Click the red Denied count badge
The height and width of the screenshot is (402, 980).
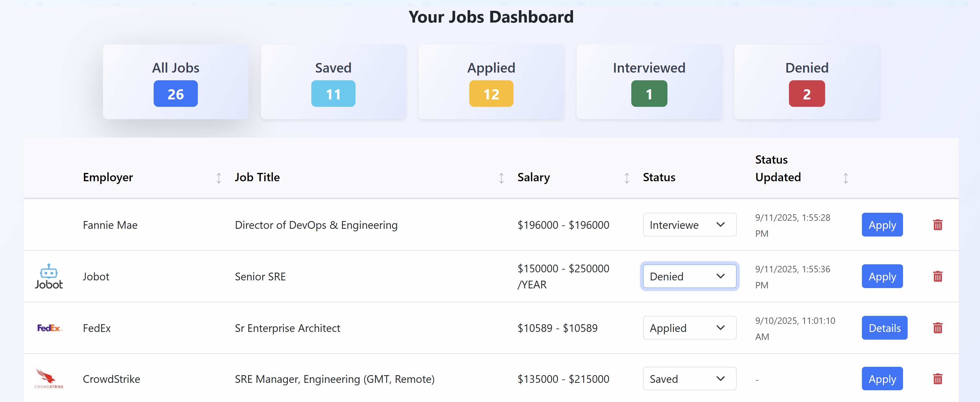(x=807, y=94)
